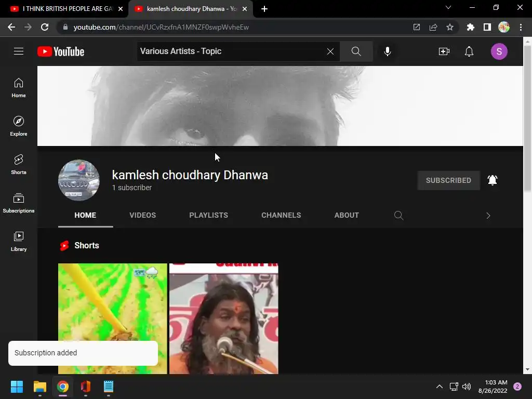The height and width of the screenshot is (399, 532).
Task: Open Subscriptions in sidebar
Action: click(19, 203)
